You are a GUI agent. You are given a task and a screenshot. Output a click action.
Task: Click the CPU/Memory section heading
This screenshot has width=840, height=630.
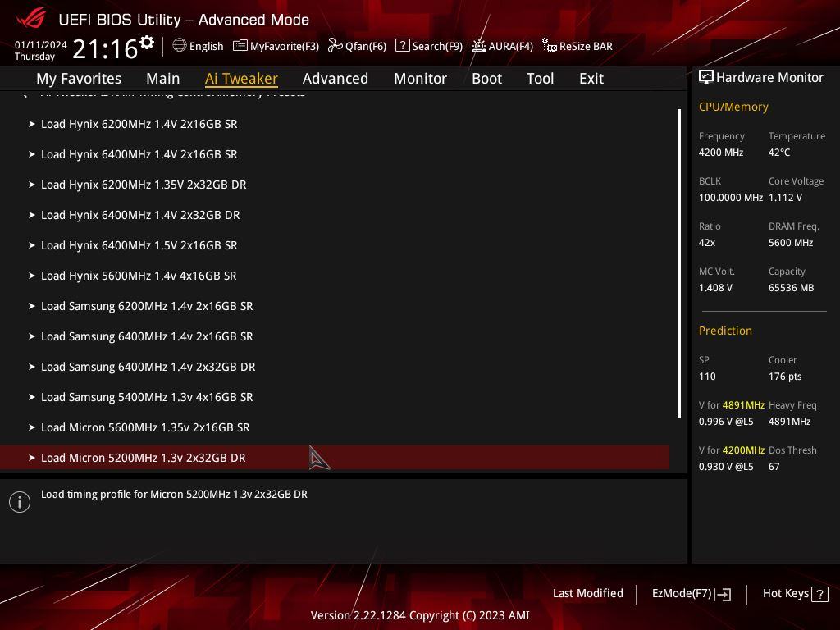coord(733,107)
